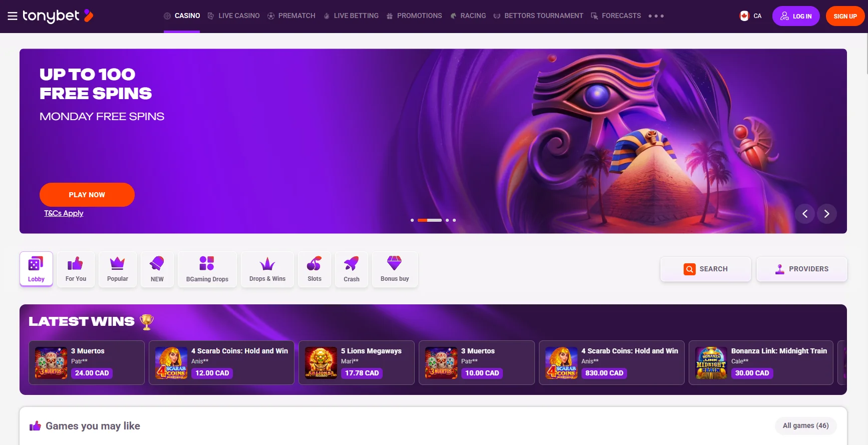Click Play Now on banner
This screenshot has width=868, height=445.
tap(87, 195)
